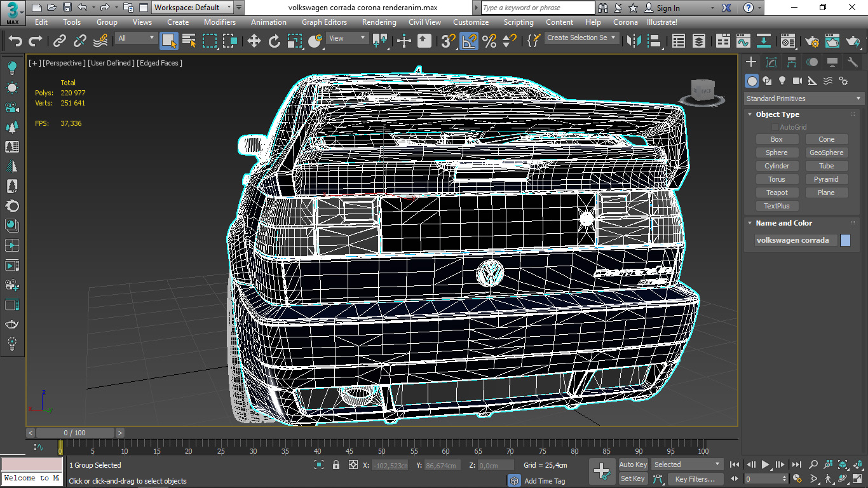The height and width of the screenshot is (488, 868).
Task: Toggle Spinner Snap
Action: 509,41
